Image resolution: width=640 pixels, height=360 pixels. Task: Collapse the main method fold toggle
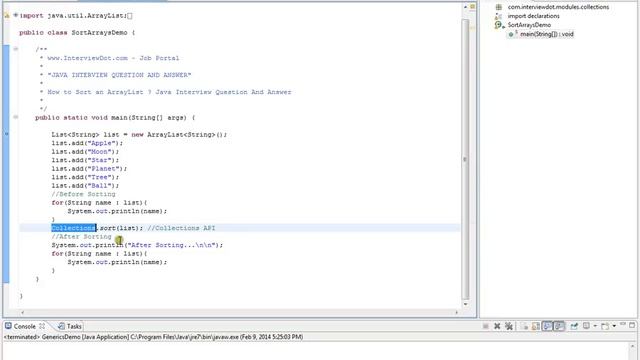(x=16, y=117)
